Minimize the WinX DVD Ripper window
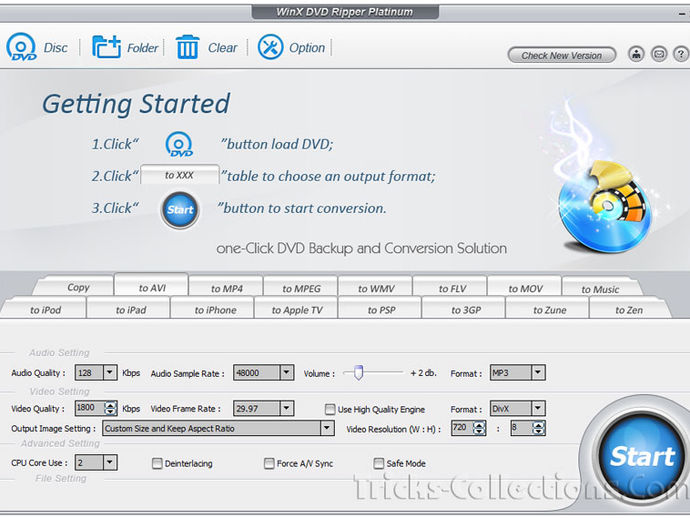690x518 pixels. (681, 15)
